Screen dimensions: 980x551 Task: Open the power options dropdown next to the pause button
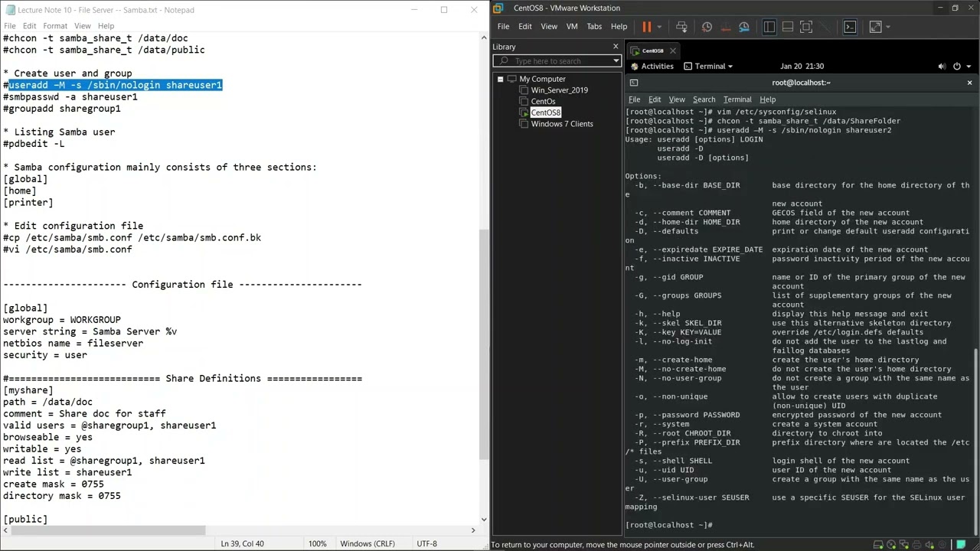pyautogui.click(x=659, y=27)
